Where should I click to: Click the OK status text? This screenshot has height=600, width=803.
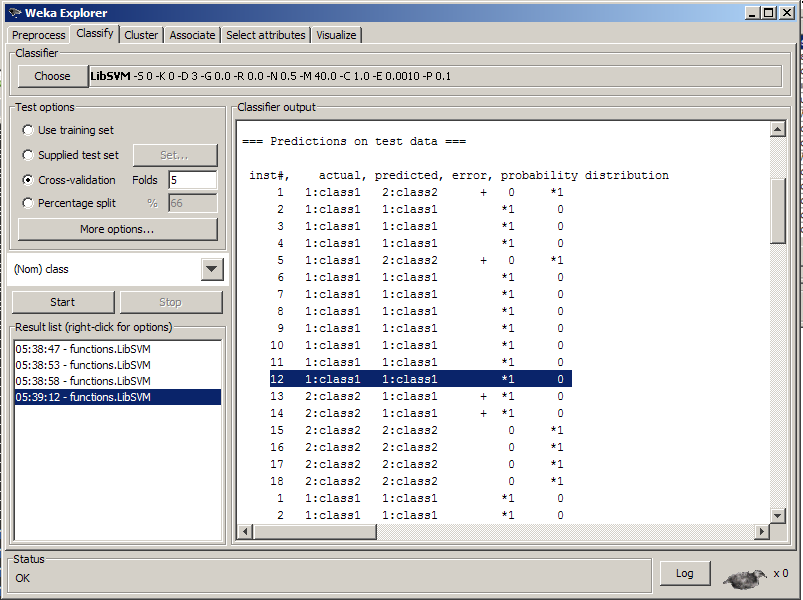pyautogui.click(x=23, y=578)
